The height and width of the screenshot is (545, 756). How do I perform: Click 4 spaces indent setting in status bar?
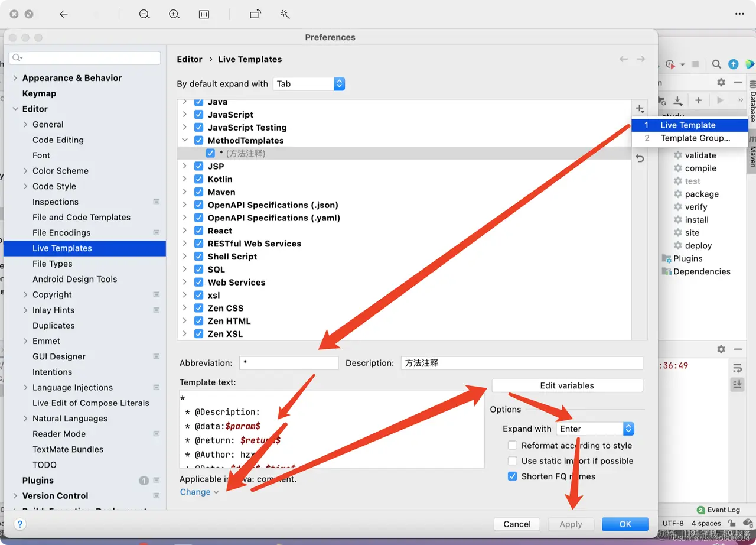tap(706, 523)
